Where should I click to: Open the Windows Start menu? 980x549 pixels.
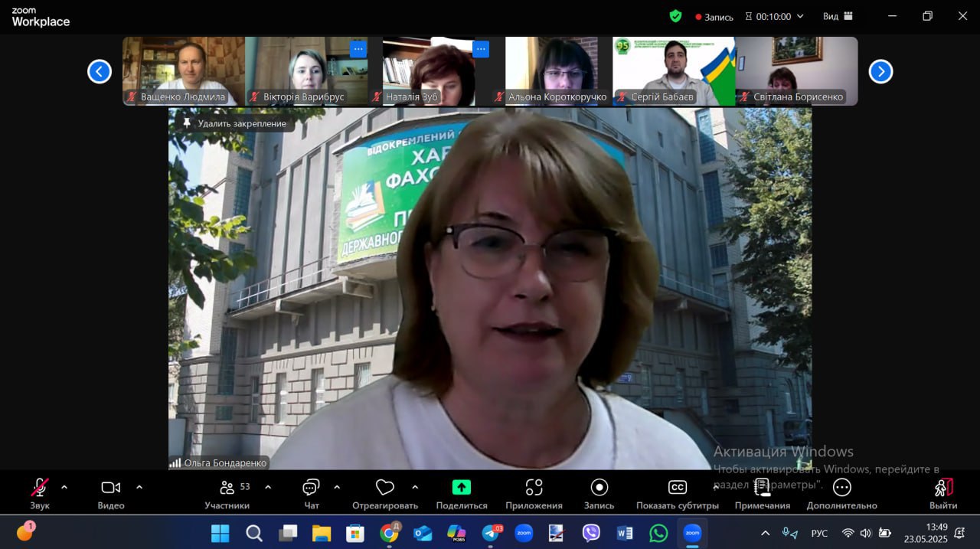(220, 533)
